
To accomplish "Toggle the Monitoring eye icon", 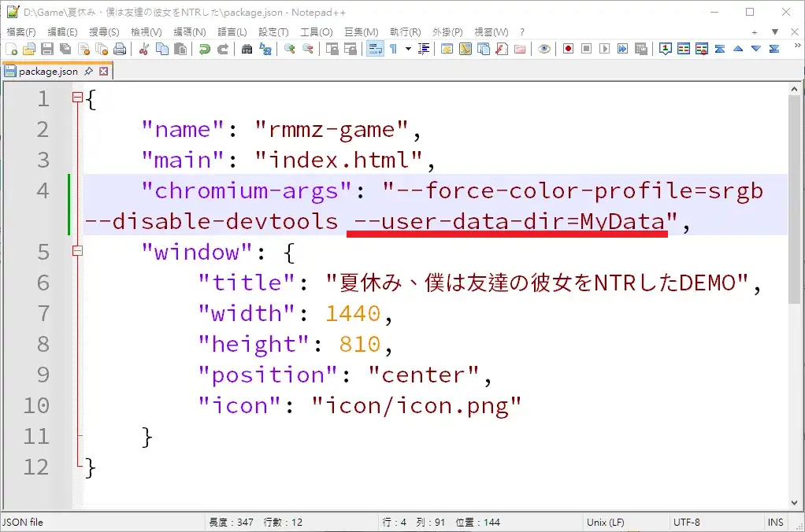I will tap(543, 49).
